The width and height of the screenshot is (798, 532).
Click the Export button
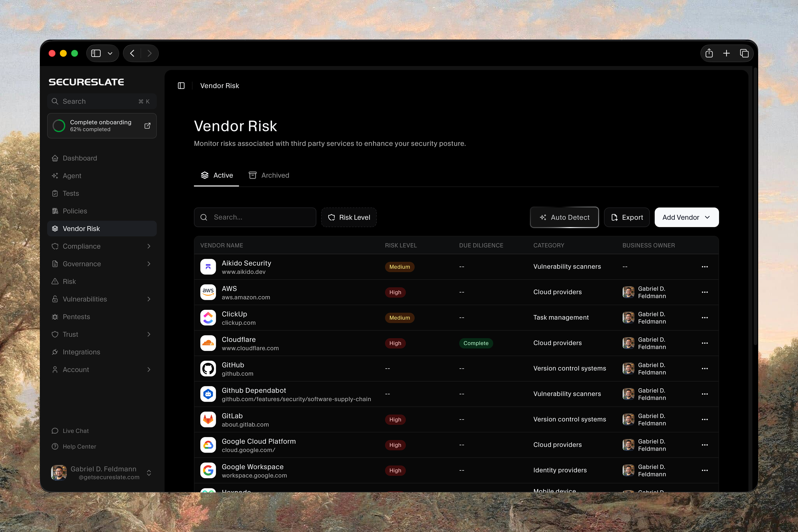click(x=627, y=217)
